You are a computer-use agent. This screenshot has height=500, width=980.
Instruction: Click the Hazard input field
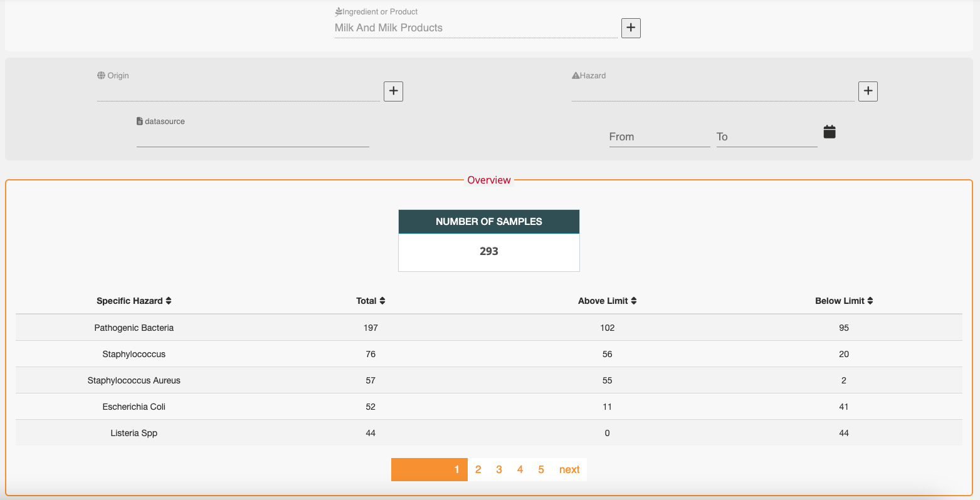712,92
